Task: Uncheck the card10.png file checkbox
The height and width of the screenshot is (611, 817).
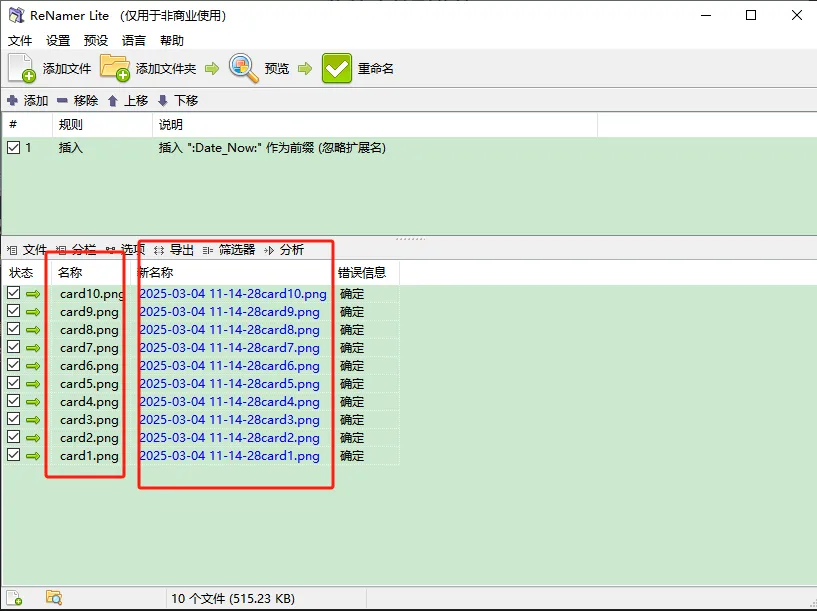Action: pyautogui.click(x=14, y=293)
